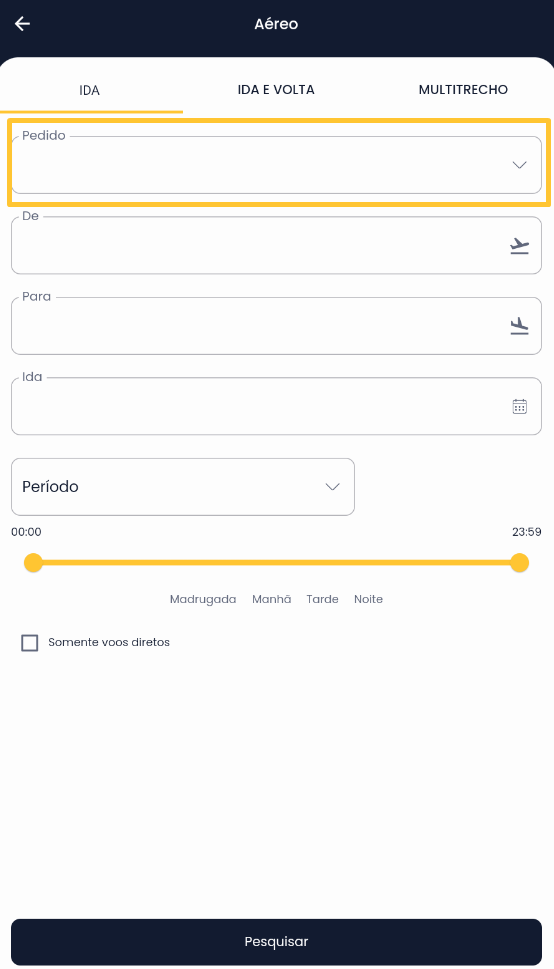Enable Somente voos diretos checkbox

30,643
